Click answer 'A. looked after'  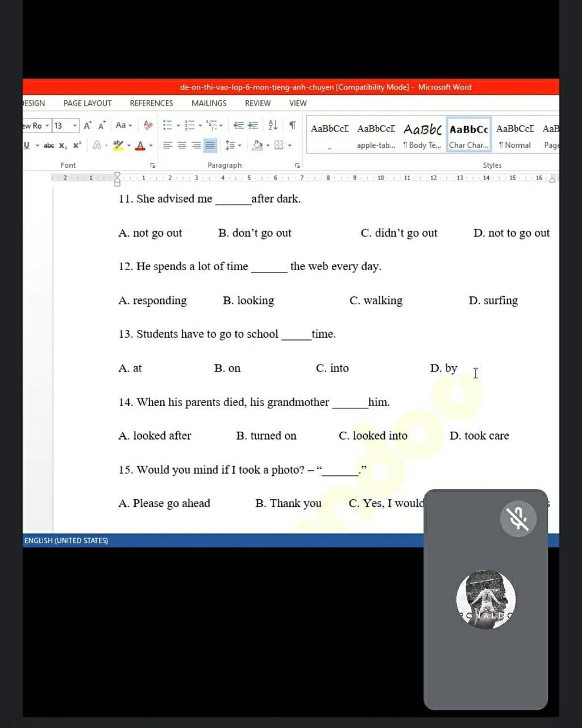pyautogui.click(x=155, y=436)
